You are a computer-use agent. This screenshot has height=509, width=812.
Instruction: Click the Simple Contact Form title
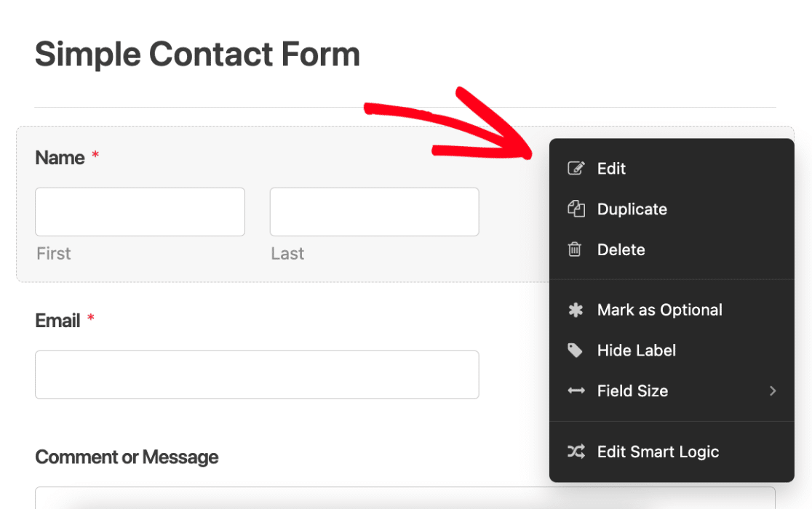196,54
